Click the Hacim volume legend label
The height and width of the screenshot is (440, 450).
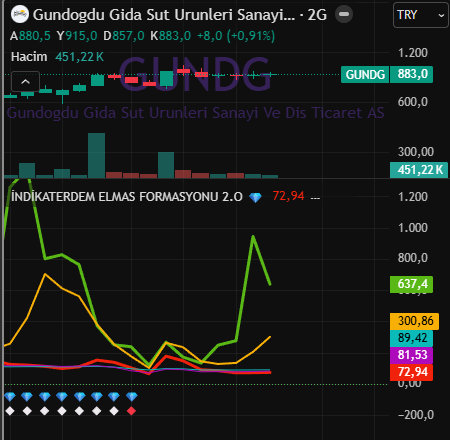click(29, 57)
